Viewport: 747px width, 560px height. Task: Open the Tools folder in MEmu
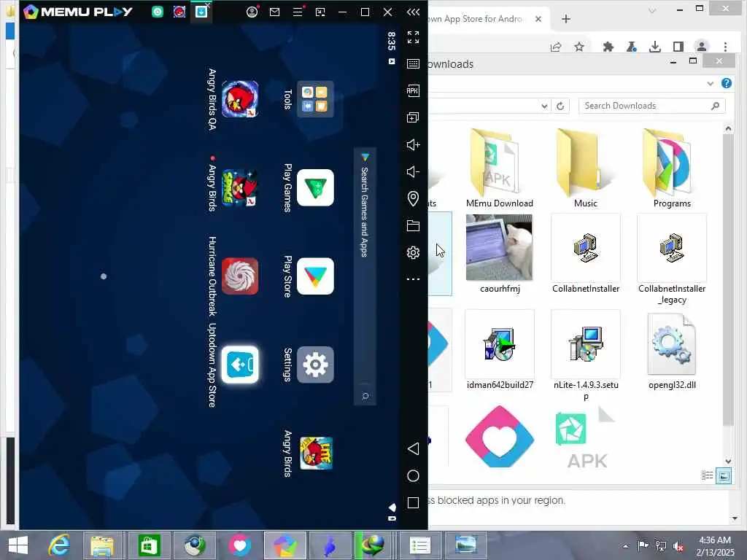pyautogui.click(x=315, y=99)
